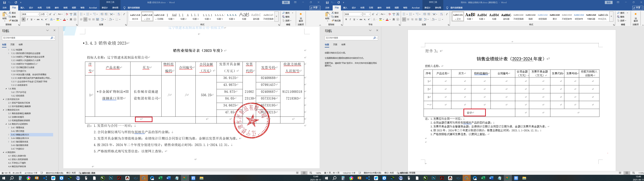Viewport: 644px width, 181px height.
Task: Decrease indent in the left Word window
Action: pos(102,14)
